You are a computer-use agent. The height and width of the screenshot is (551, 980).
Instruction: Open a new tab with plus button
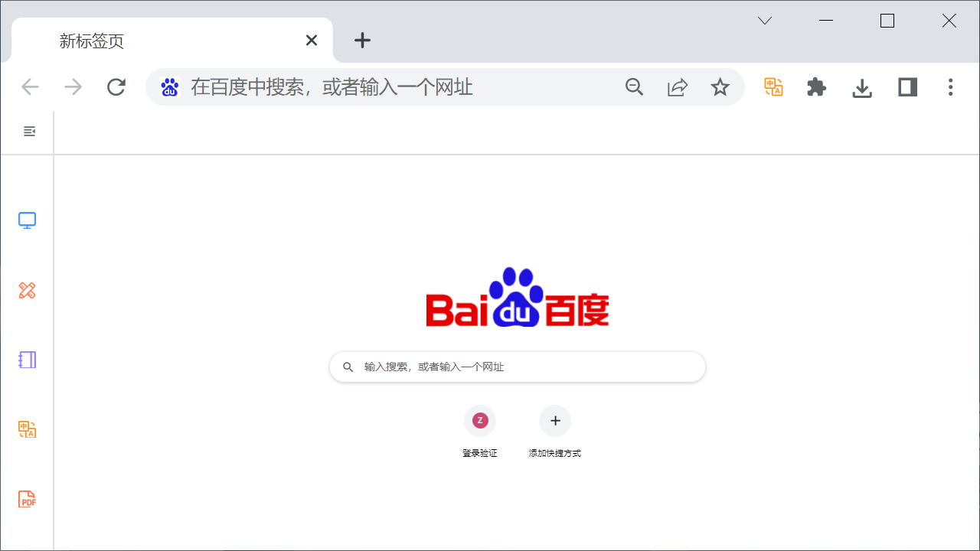(362, 41)
